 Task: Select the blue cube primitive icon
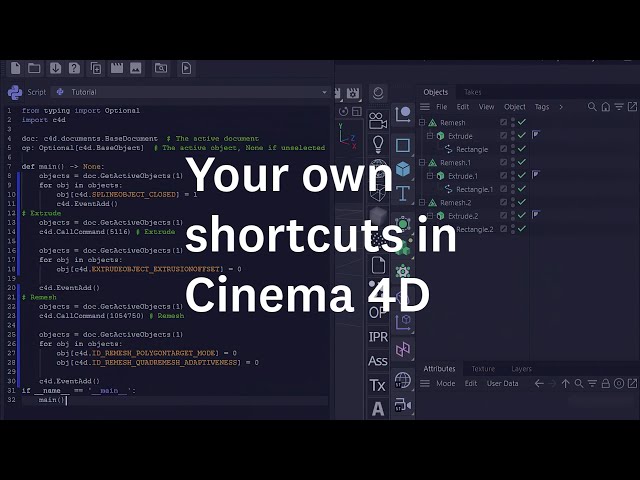(403, 169)
